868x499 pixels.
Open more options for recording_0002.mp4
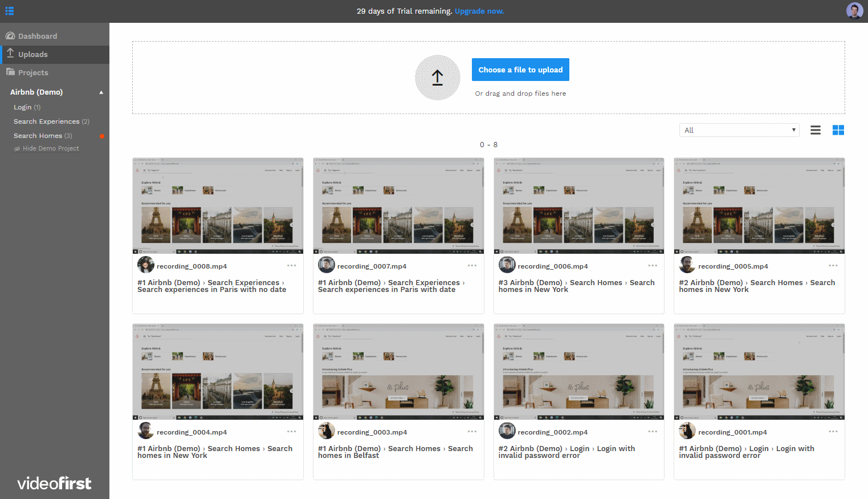pos(653,432)
